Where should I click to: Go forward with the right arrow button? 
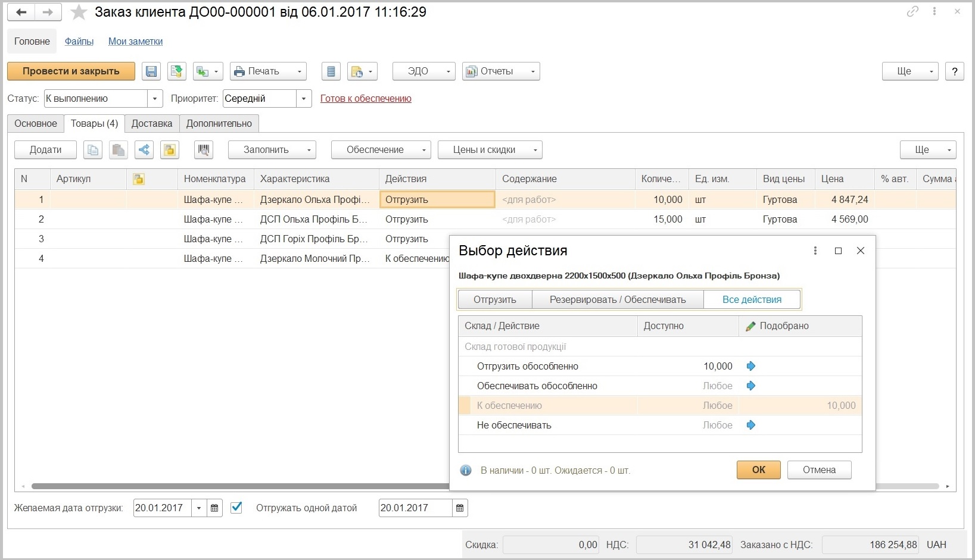48,12
